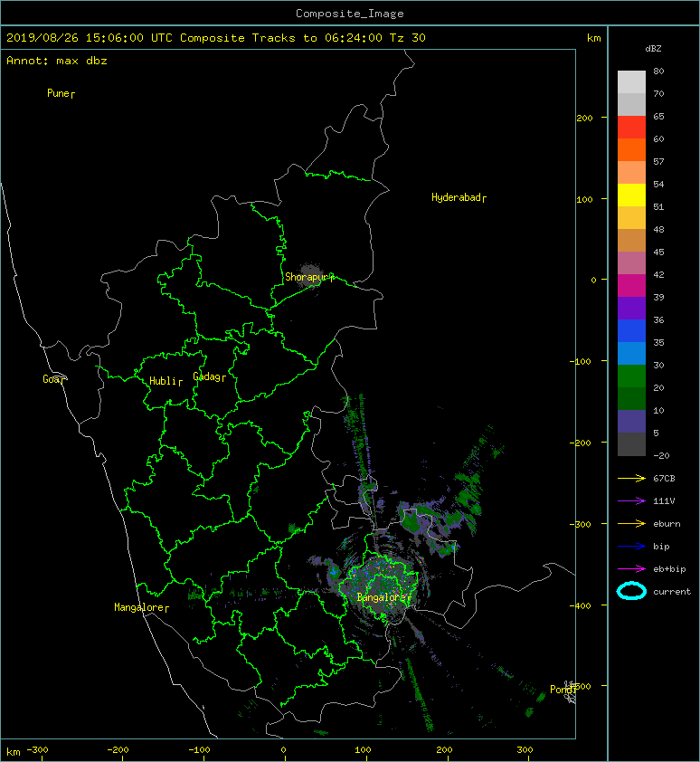Click the cyan current ellipse legend icon

pyautogui.click(x=631, y=591)
